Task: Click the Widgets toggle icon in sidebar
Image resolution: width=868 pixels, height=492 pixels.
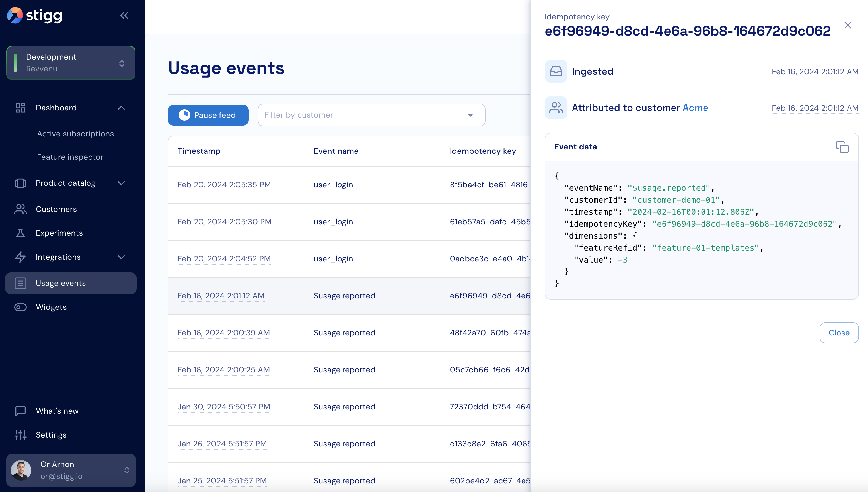Action: coord(20,307)
